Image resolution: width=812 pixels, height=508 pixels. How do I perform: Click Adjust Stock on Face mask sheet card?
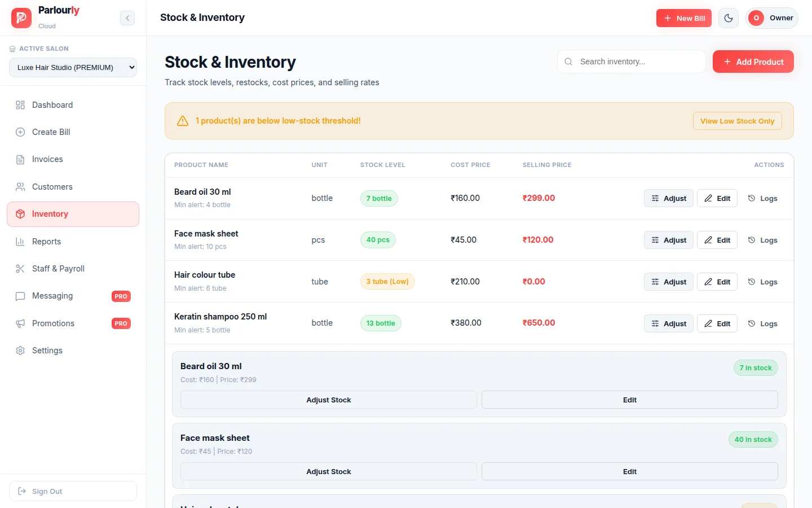pyautogui.click(x=329, y=471)
